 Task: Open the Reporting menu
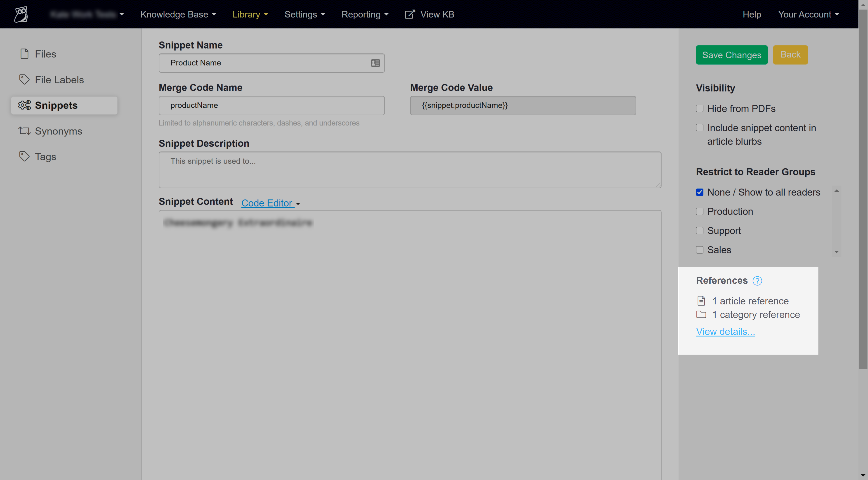pos(365,14)
